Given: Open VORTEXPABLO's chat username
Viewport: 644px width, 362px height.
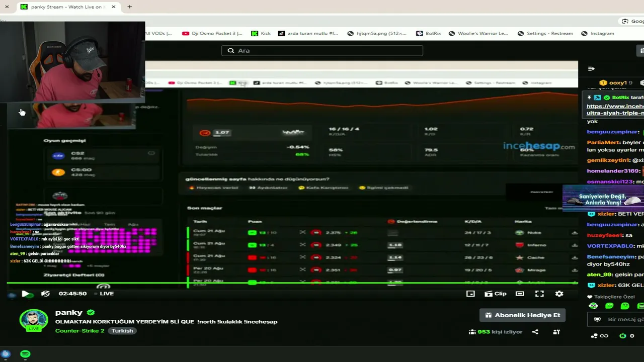Looking at the screenshot, I should pos(611,246).
